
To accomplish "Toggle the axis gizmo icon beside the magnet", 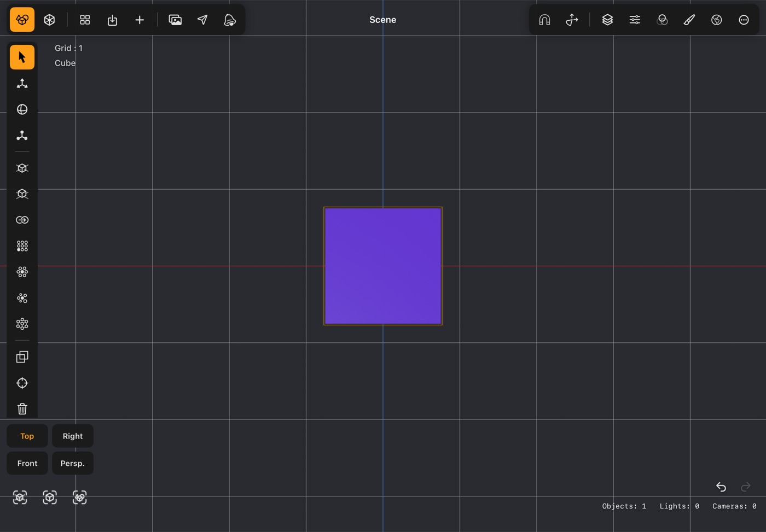I will coord(572,20).
